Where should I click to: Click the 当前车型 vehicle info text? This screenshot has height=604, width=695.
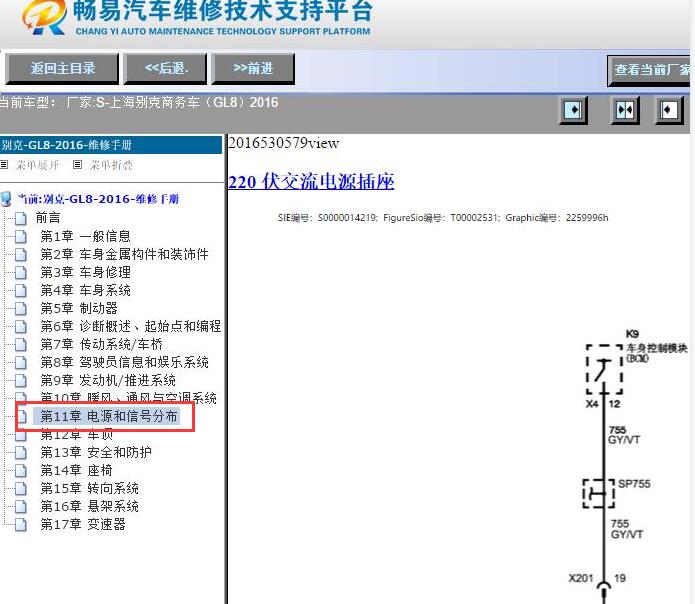pos(139,103)
